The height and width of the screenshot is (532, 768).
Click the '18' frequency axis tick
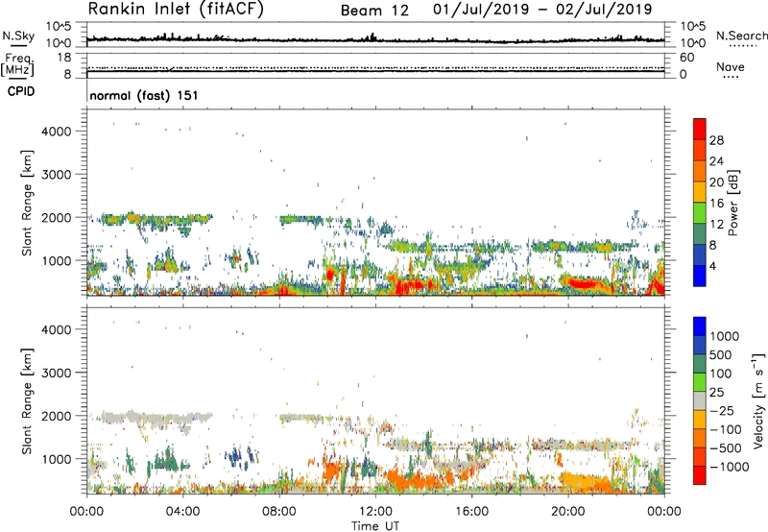point(64,58)
